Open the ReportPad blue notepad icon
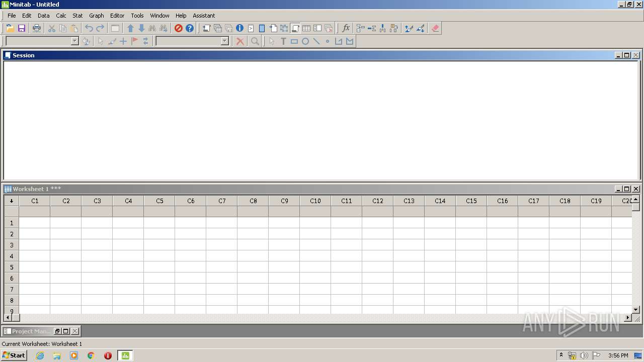Screen dimensions: 644x362 coord(262,28)
